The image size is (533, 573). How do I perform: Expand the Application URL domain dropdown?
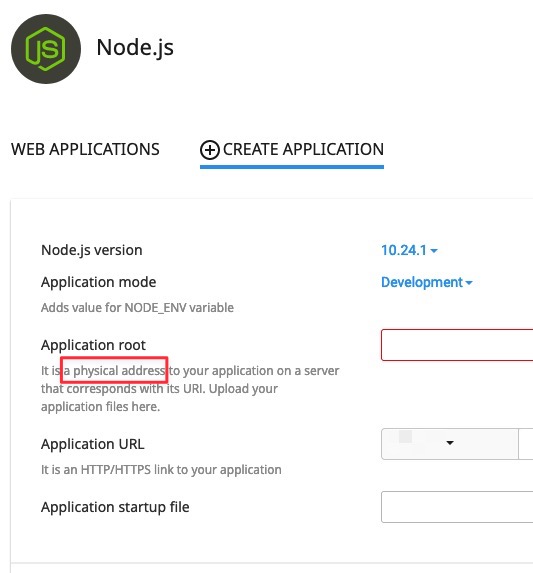click(x=450, y=444)
